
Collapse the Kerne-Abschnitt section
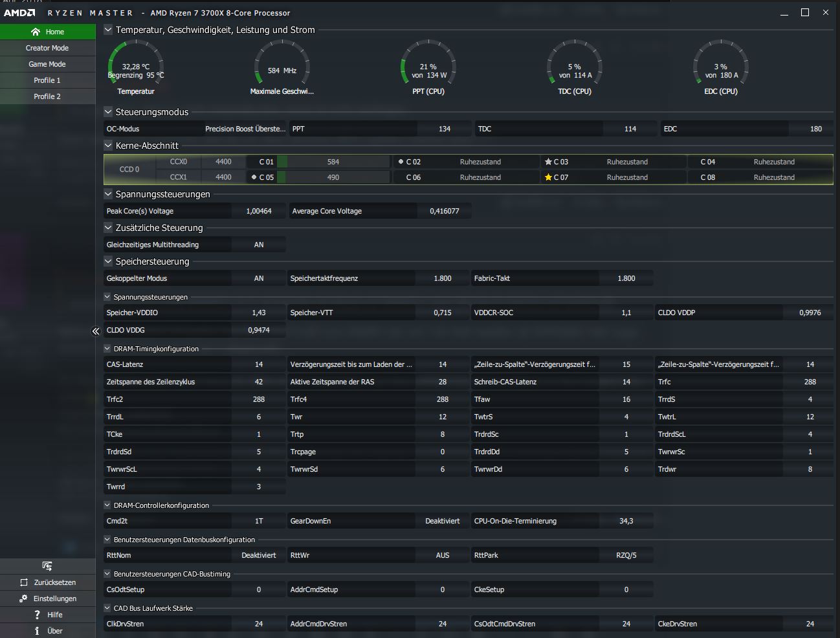(108, 146)
